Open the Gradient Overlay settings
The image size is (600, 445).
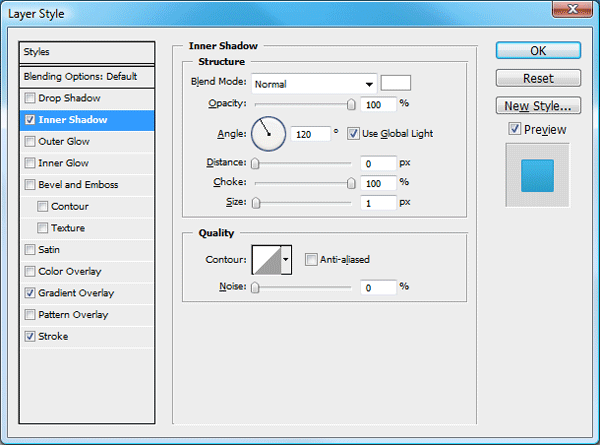pos(87,293)
